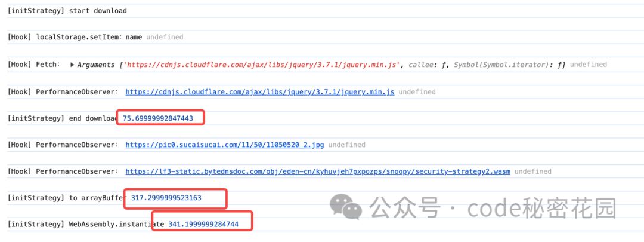Click the "undefined" after the localStorage.setItem entry

point(165,38)
